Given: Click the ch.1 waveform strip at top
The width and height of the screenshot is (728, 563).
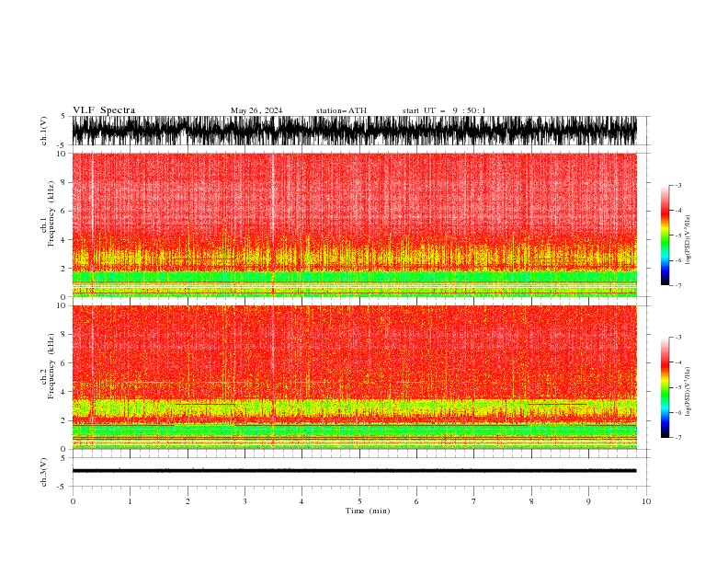Looking at the screenshot, I should tap(354, 131).
